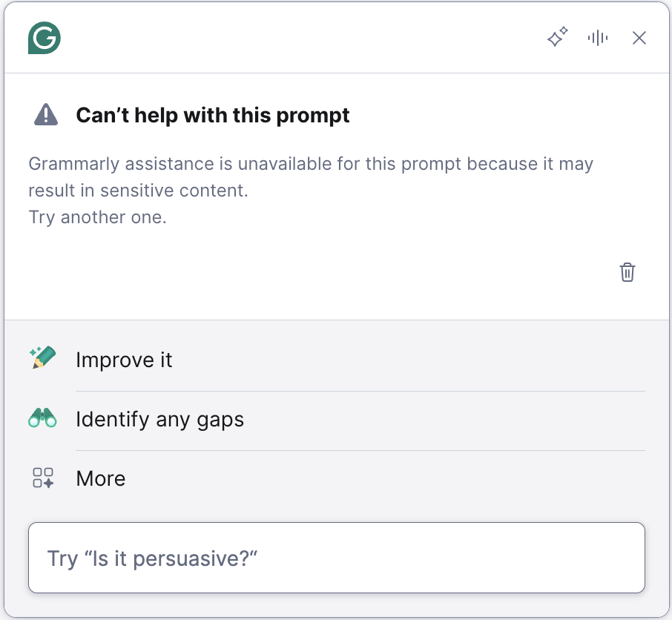Expand the "More" prompts option
Image resolution: width=672 pixels, height=620 pixels.
tap(101, 479)
